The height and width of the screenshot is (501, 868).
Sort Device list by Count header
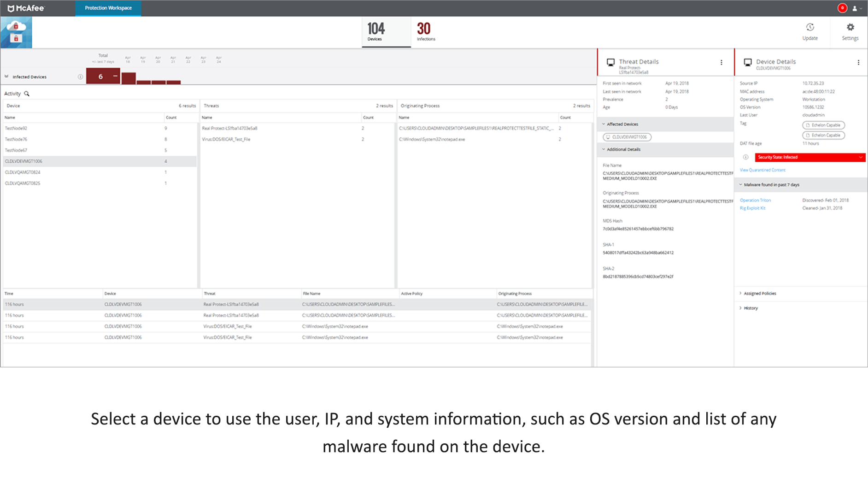tap(171, 118)
